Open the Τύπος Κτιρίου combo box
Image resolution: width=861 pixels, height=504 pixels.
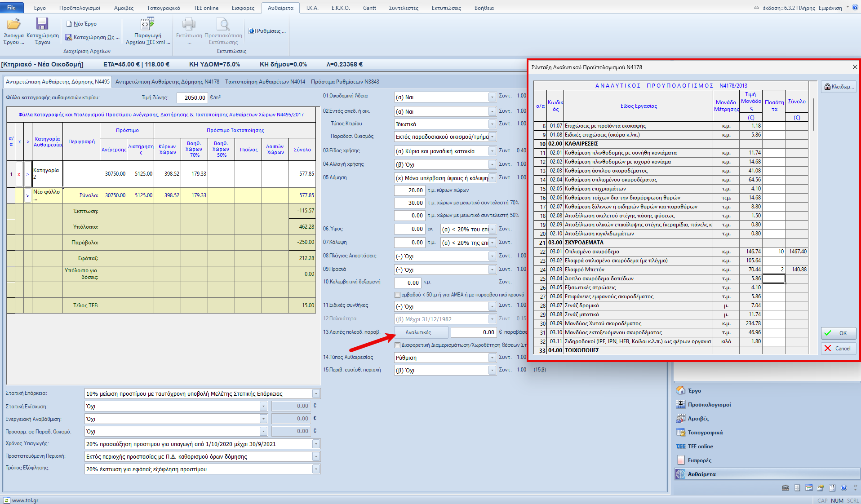(x=492, y=124)
